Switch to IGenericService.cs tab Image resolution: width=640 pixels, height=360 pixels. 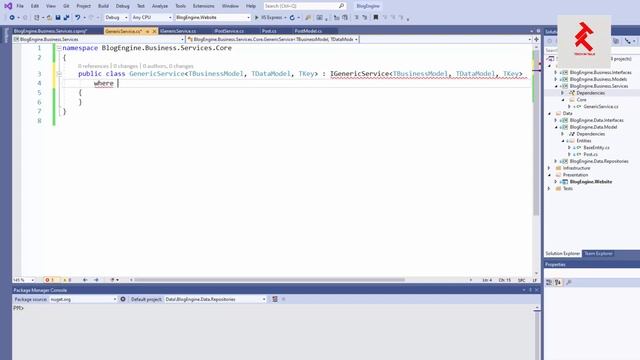(x=178, y=31)
